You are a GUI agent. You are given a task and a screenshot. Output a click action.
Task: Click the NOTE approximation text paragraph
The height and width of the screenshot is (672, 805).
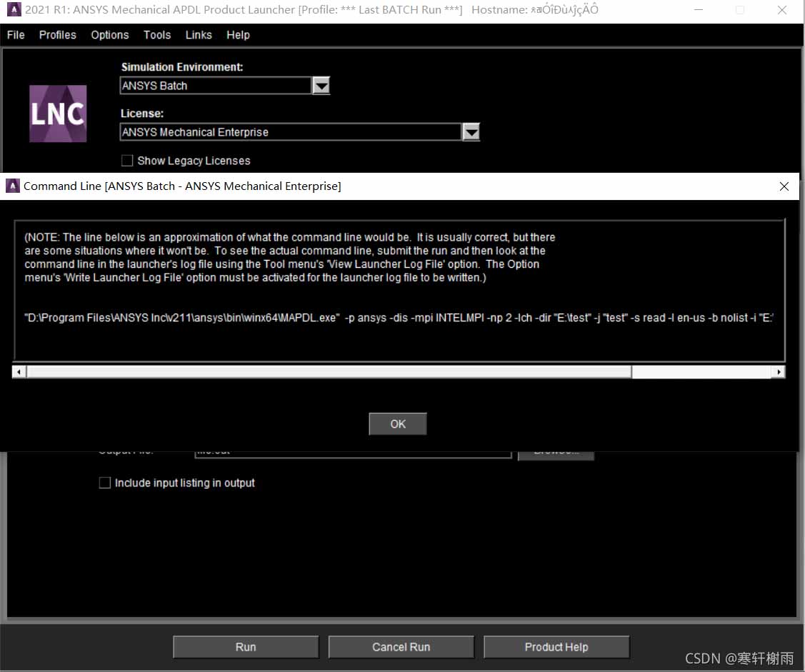coord(290,257)
